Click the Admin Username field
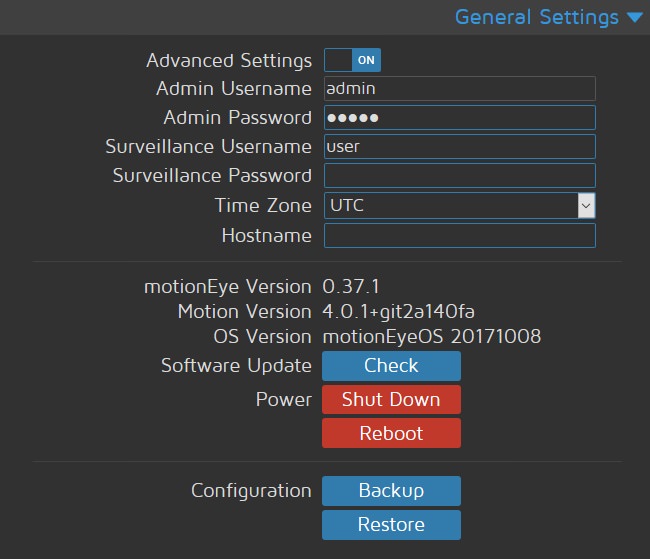 (459, 88)
